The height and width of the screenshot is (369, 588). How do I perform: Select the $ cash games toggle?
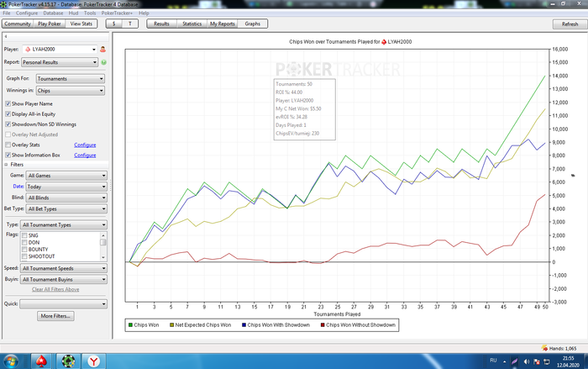coord(114,24)
